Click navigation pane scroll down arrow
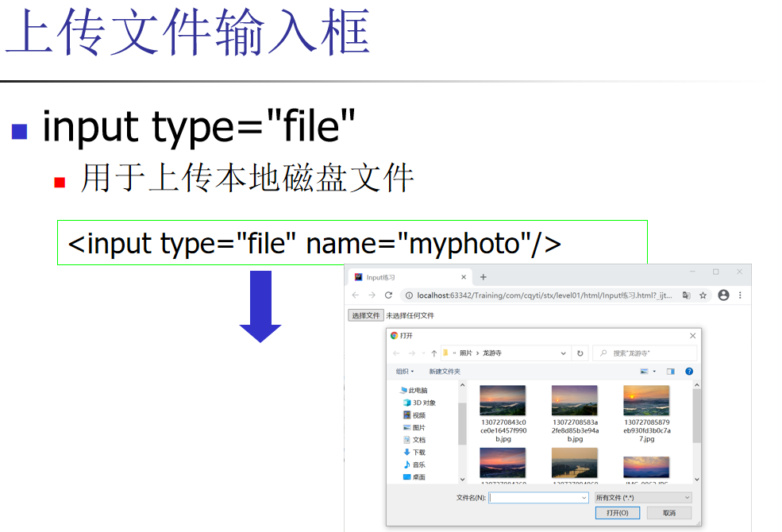782x532 pixels. [462, 479]
